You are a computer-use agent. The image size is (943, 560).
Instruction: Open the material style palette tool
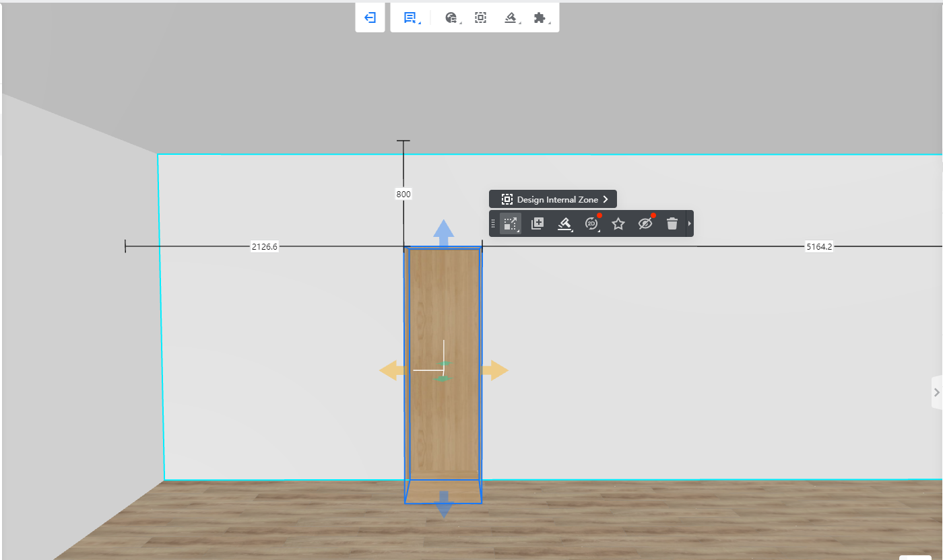coord(451,18)
